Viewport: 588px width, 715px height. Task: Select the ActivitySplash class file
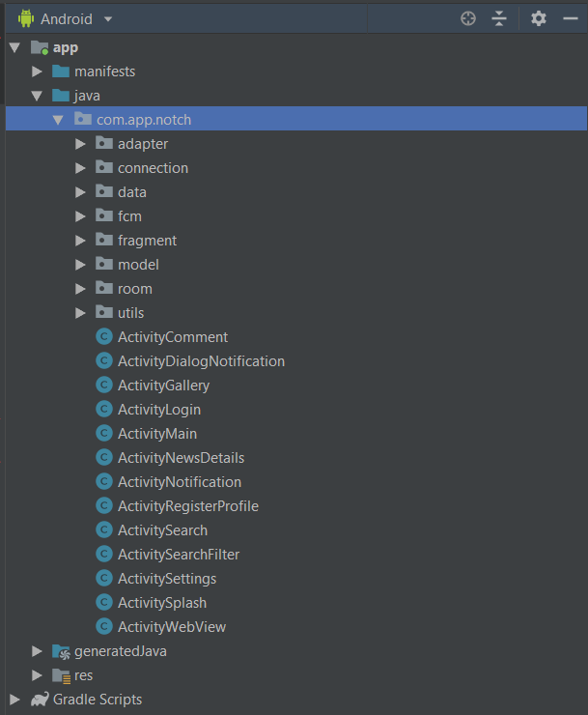tap(161, 603)
